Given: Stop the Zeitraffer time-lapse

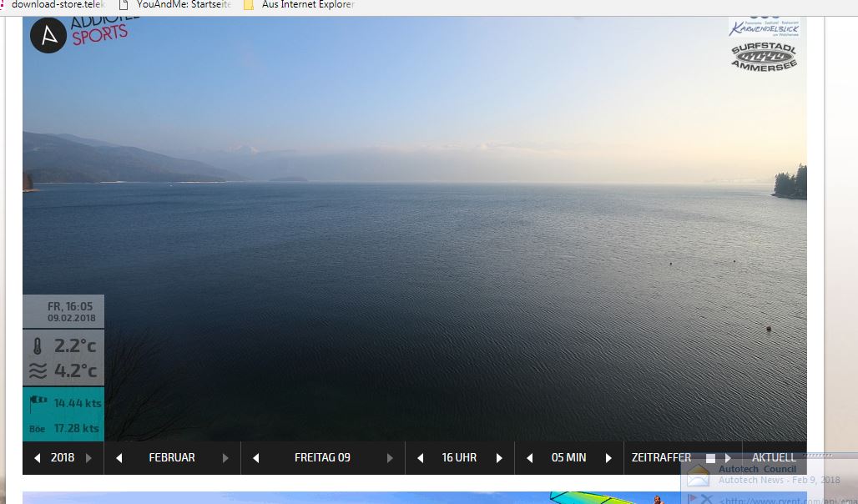Looking at the screenshot, I should (710, 458).
